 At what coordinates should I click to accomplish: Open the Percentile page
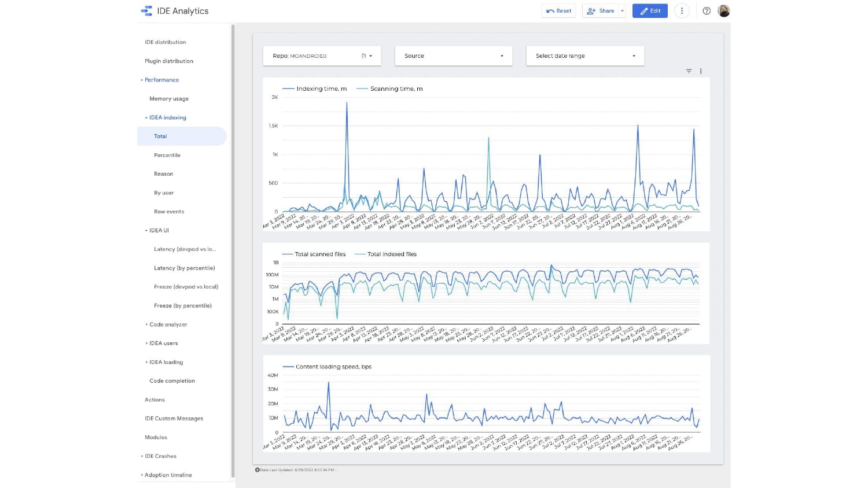click(x=167, y=155)
